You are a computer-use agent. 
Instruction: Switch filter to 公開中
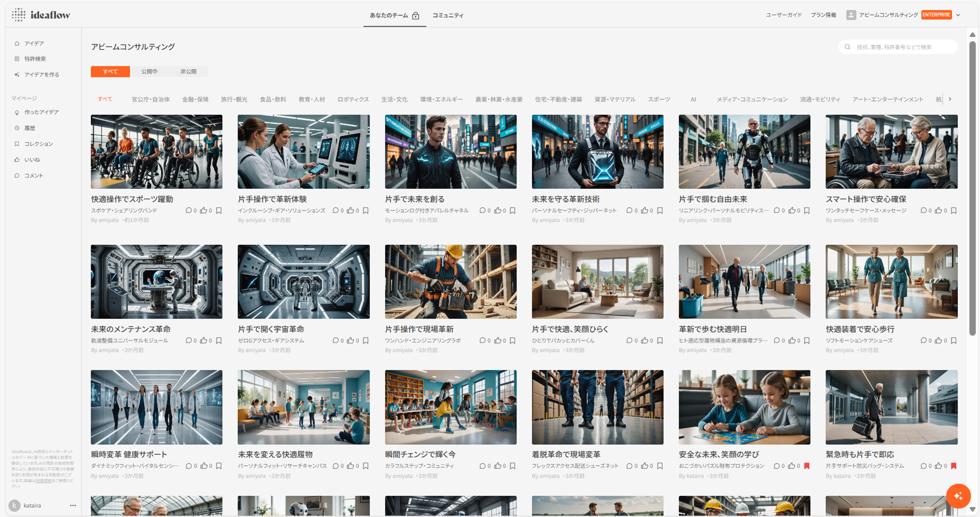(x=149, y=71)
